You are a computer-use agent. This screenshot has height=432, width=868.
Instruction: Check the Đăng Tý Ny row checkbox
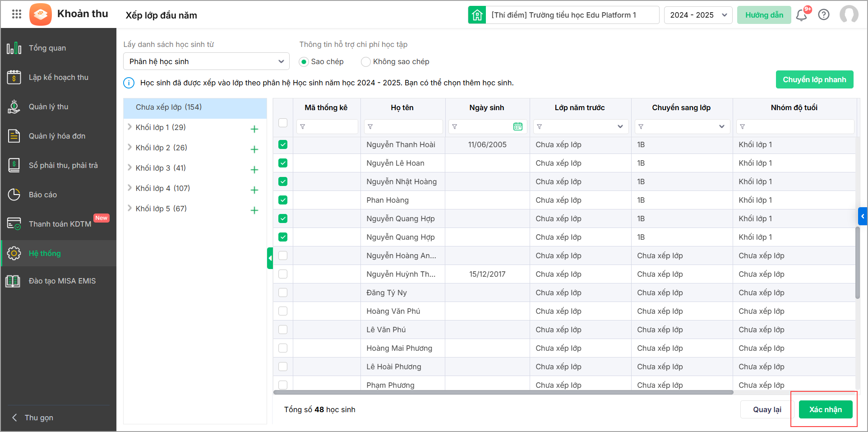click(x=283, y=293)
